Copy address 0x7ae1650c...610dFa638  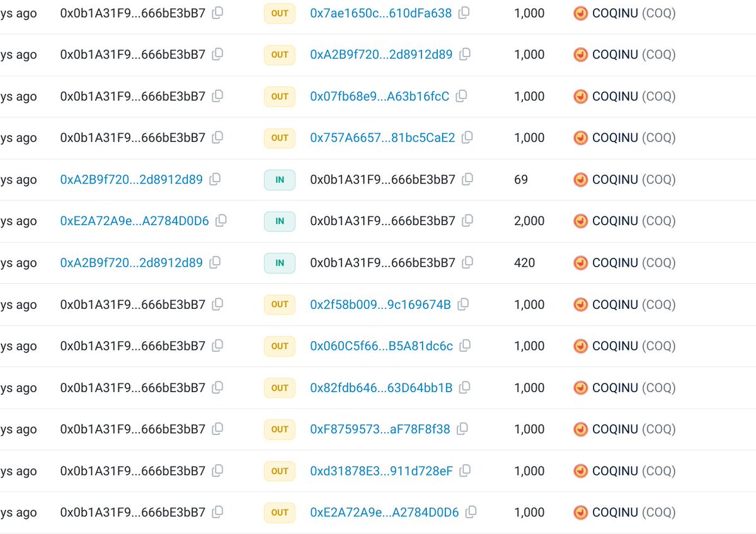point(464,13)
